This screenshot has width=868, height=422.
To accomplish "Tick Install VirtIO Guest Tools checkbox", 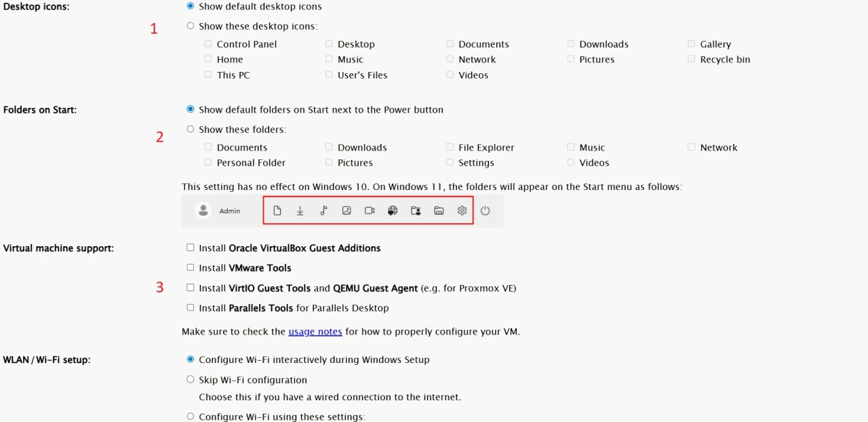I will coord(191,288).
